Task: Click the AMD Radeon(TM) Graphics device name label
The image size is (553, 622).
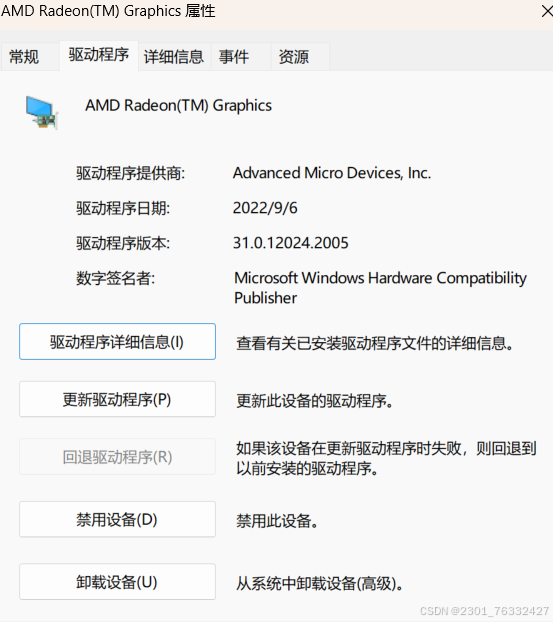Action: (179, 106)
